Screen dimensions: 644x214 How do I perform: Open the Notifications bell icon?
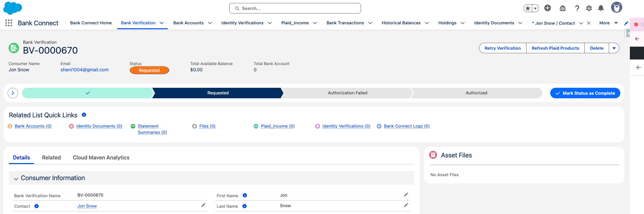(x=601, y=8)
